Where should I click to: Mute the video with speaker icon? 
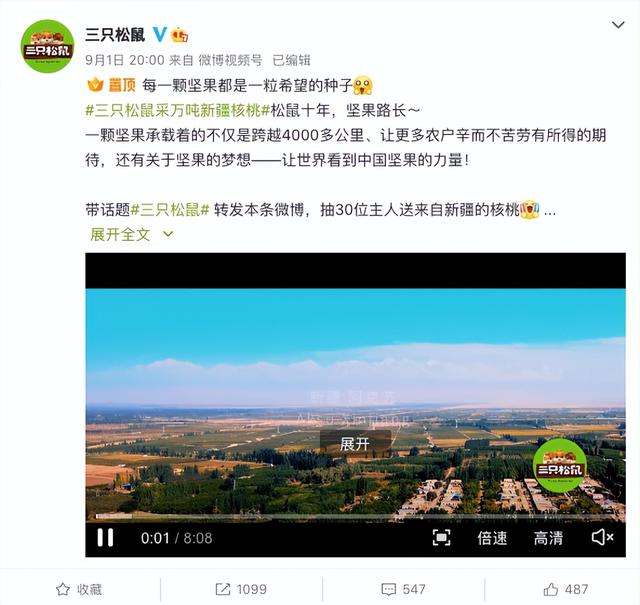coord(602,537)
